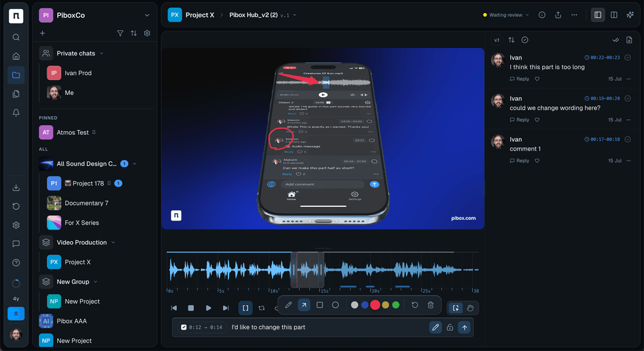The height and width of the screenshot is (351, 644).
Task: Sort the comments list
Action: pos(512,40)
